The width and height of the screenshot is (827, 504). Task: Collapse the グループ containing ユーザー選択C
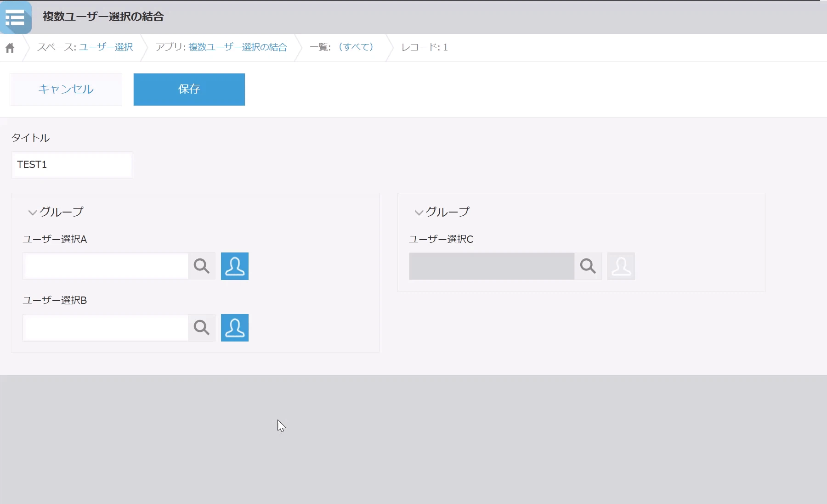coord(419,213)
